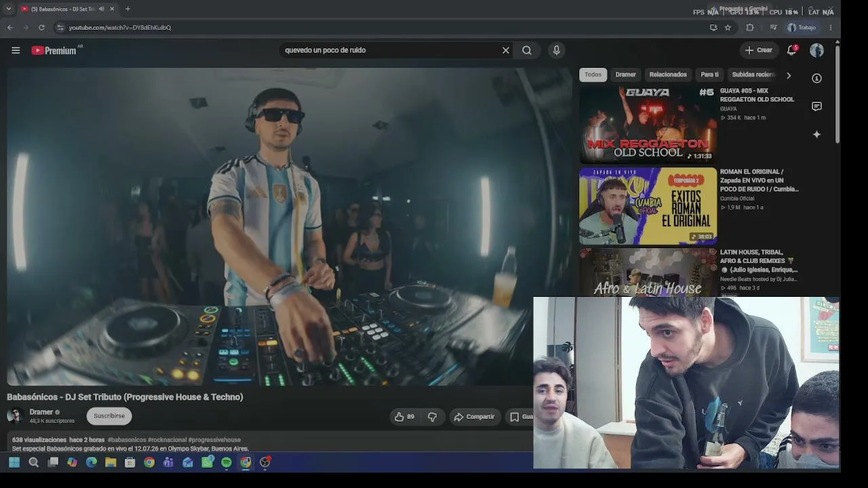Open Roman El Original video title
Screen dimensions: 868x488
[x=759, y=180]
